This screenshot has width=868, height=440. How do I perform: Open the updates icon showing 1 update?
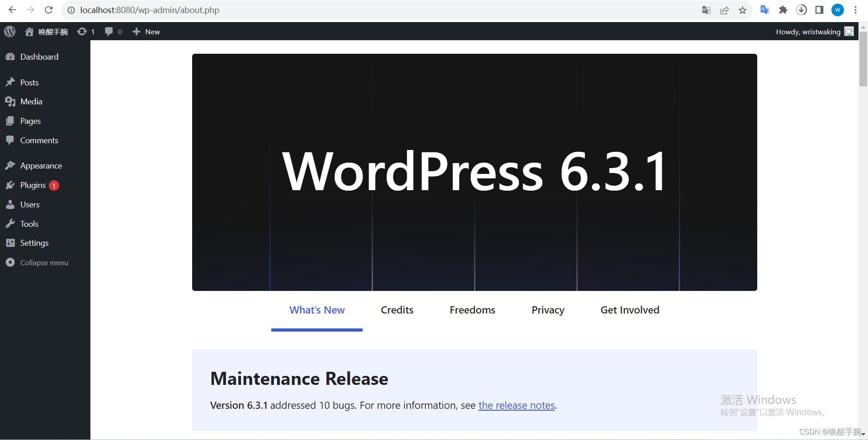point(86,32)
